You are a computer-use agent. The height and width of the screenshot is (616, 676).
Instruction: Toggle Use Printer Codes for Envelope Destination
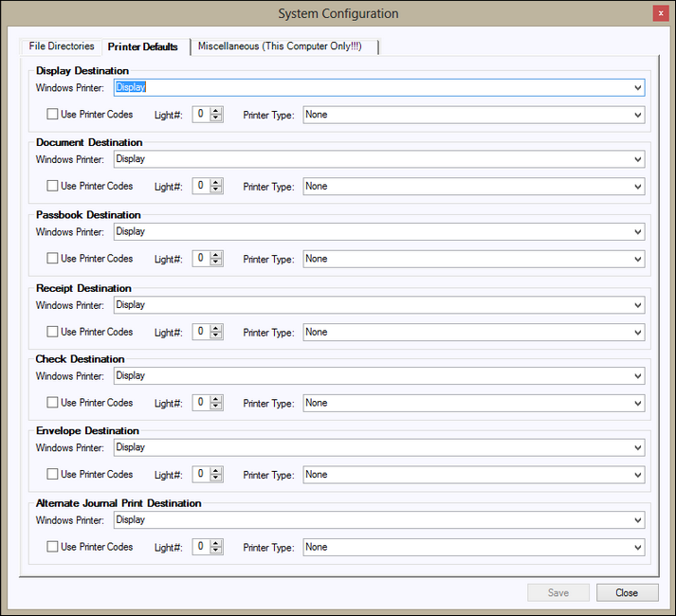point(53,475)
